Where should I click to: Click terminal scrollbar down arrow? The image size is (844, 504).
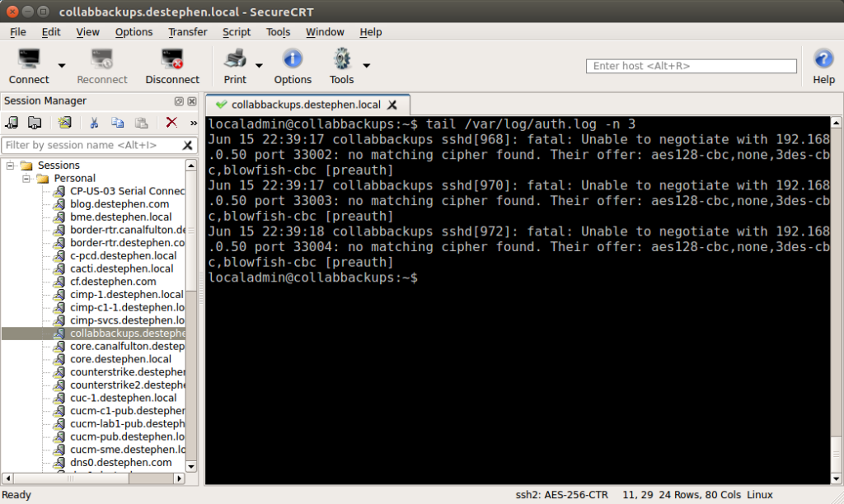[836, 478]
